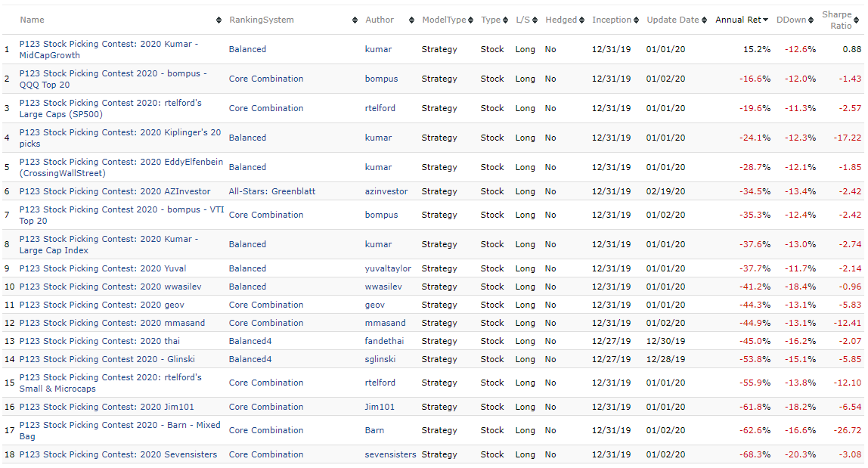Select the 15.2% annual return cell
Viewport: 868px width, 468px height.
757,49
